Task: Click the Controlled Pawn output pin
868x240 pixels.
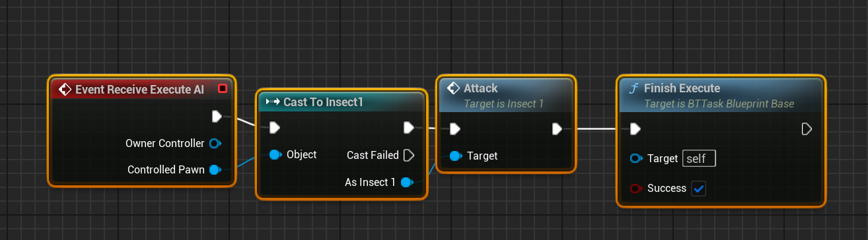Action: [215, 170]
